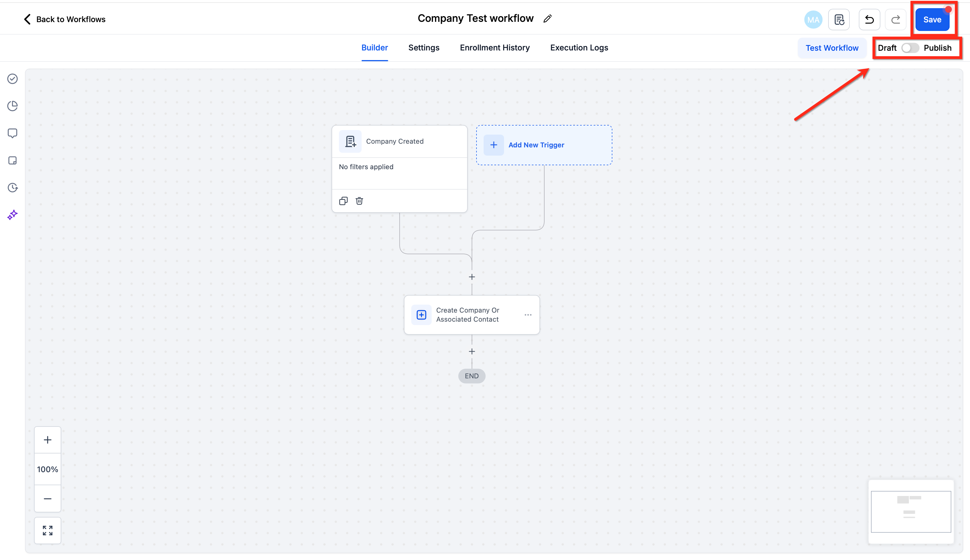Open the AI sparkle icon in sidebar
This screenshot has height=560, width=970.
pos(12,215)
